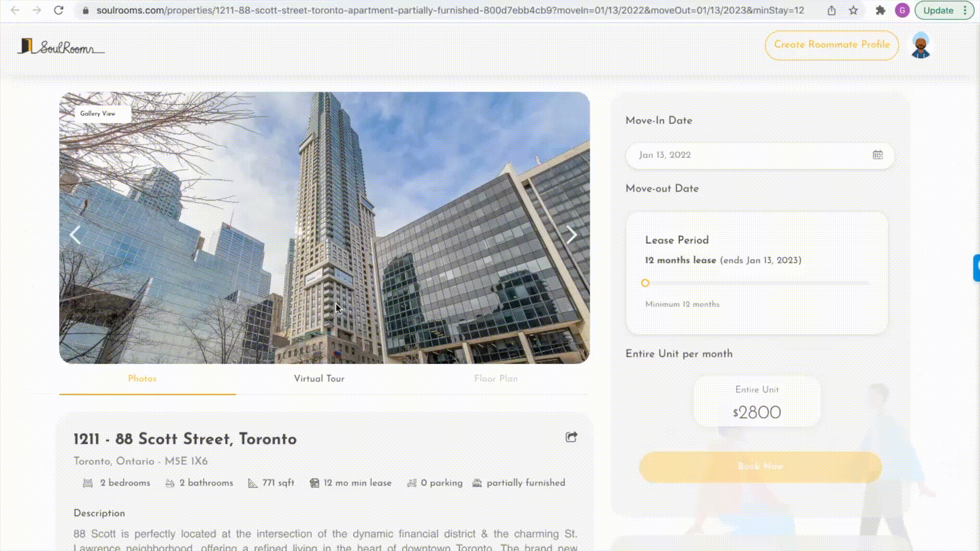The image size is (980, 551).
Task: Click the browser back arrow
Action: [x=15, y=10]
